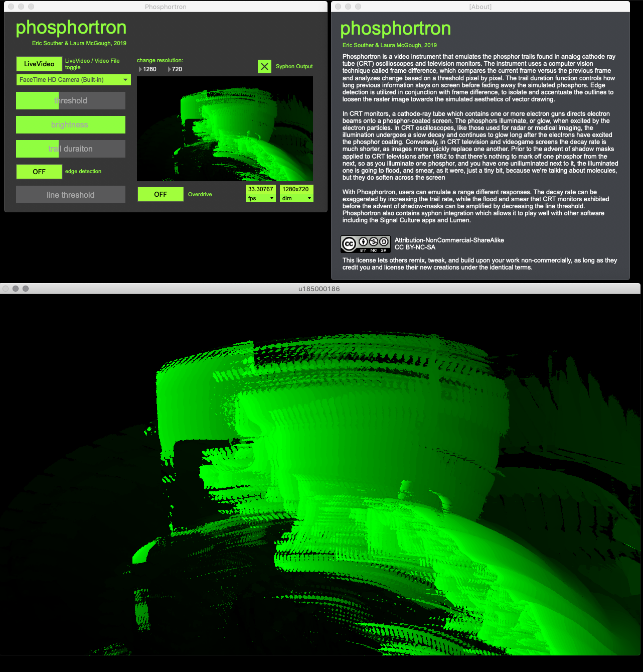Image resolution: width=643 pixels, height=672 pixels.
Task: Click the NC non-commercial license icon
Action: [x=373, y=243]
